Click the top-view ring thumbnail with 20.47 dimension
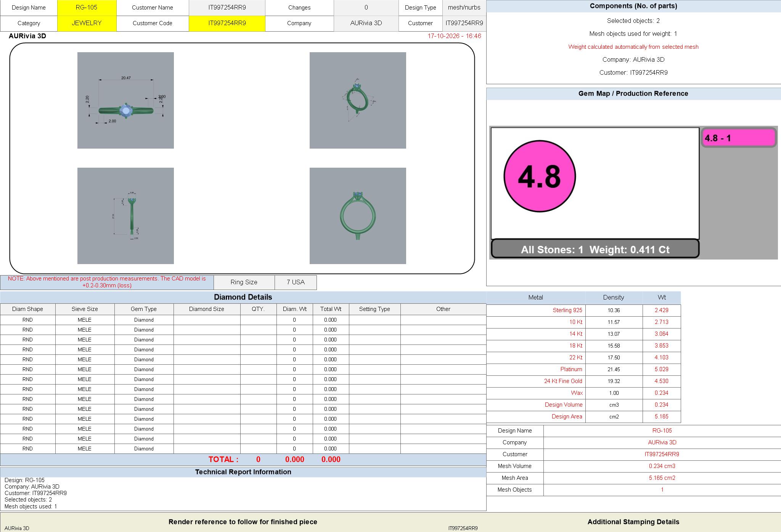 [x=125, y=100]
